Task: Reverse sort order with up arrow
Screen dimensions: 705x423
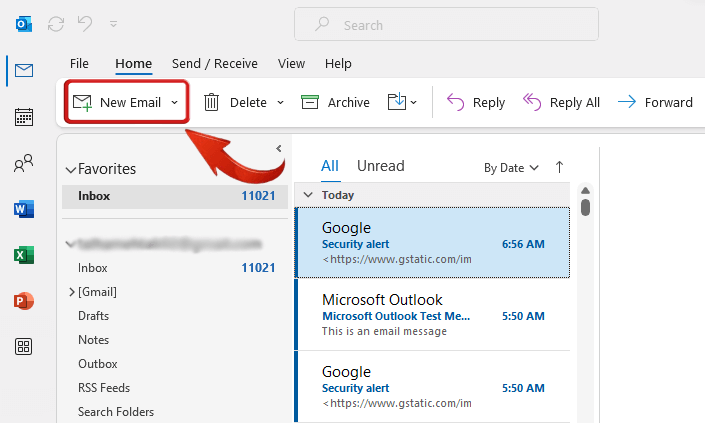Action: (559, 167)
